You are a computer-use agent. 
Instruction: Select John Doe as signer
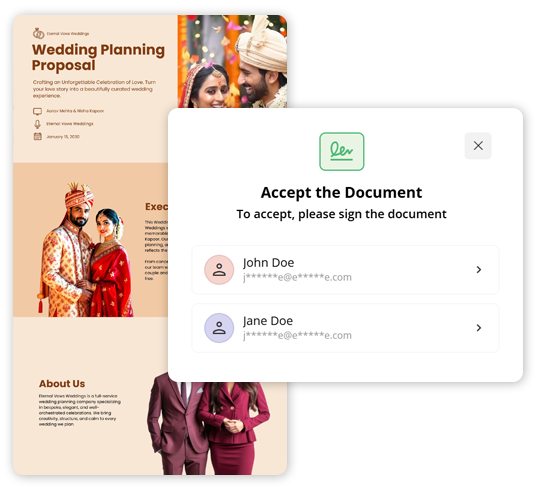(345, 270)
